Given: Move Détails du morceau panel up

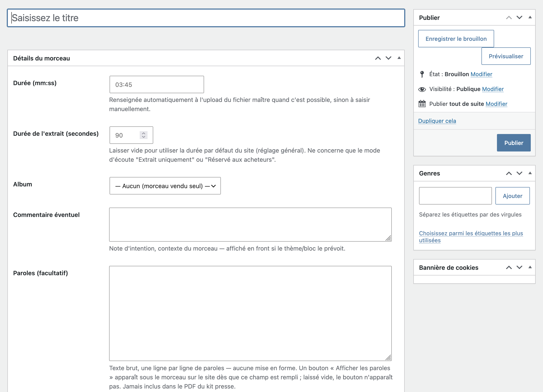Looking at the screenshot, I should click(378, 58).
